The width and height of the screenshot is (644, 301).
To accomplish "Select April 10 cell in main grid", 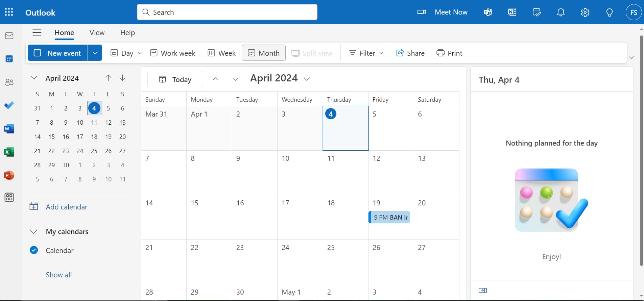I will pos(300,173).
